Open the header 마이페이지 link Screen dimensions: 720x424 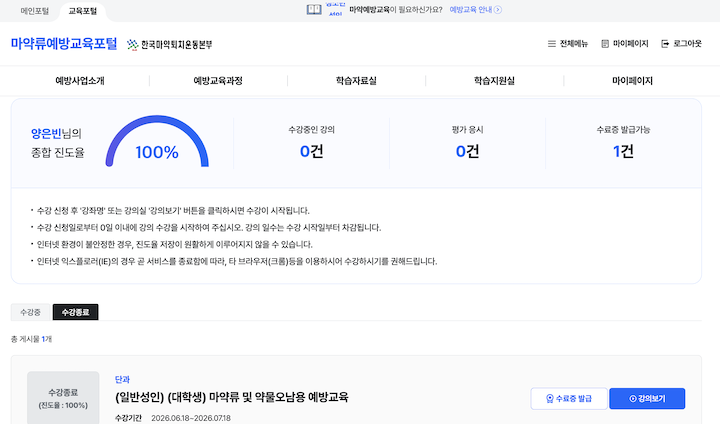tap(630, 44)
